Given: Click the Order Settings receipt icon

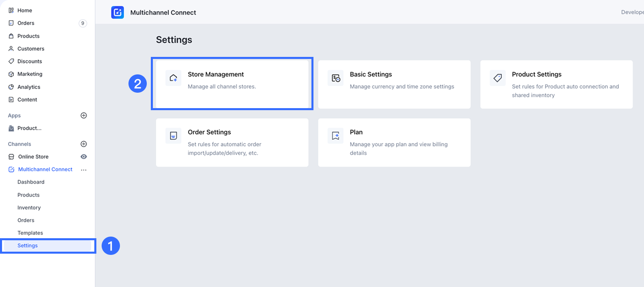Looking at the screenshot, I should click(174, 136).
